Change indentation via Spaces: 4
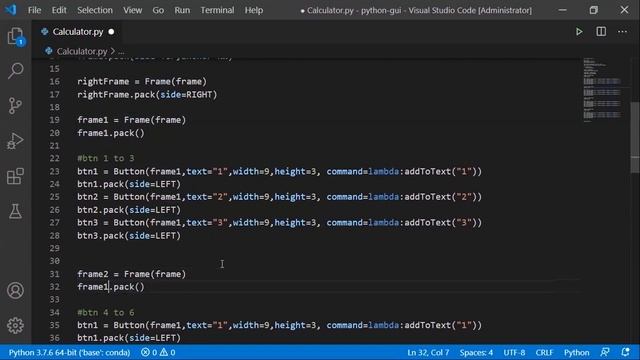Image resolution: width=640 pixels, height=360 pixels. 476,352
